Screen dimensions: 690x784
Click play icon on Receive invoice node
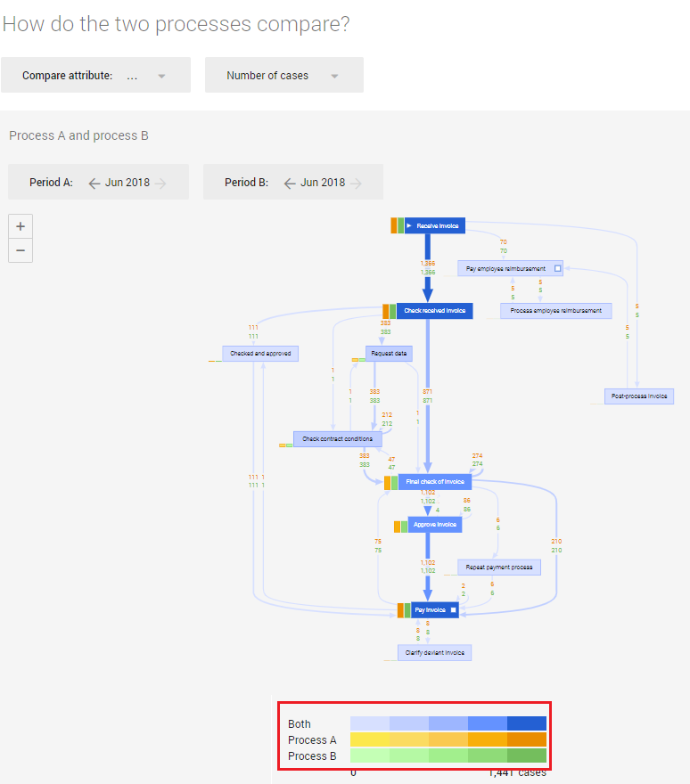point(409,226)
